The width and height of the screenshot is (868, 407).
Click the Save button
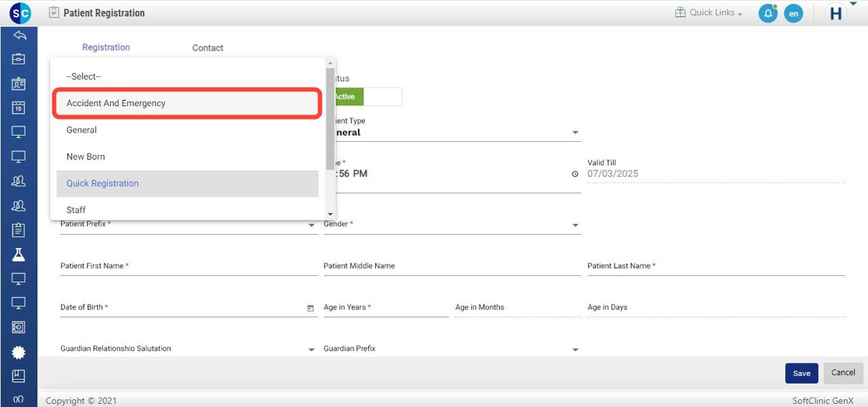[x=801, y=373]
